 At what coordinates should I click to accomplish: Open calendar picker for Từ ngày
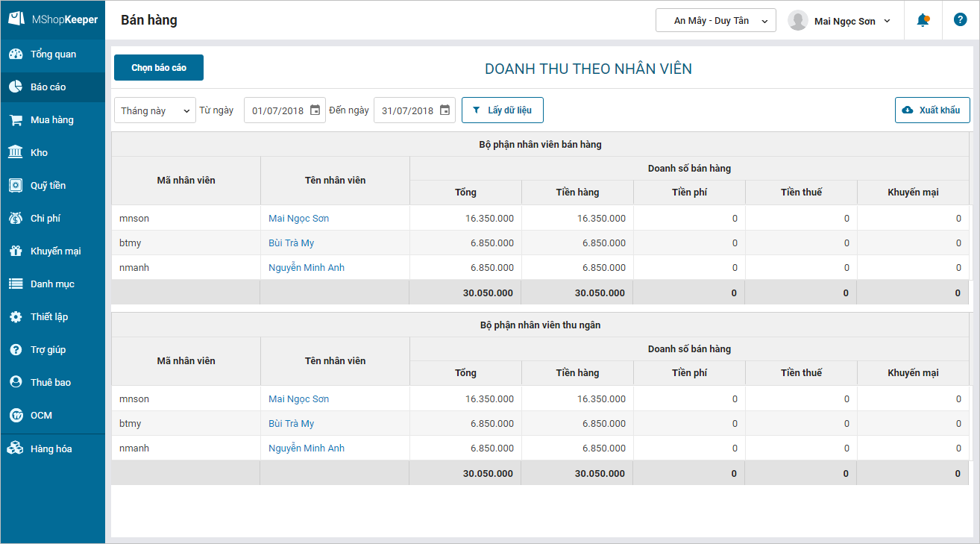pyautogui.click(x=315, y=110)
